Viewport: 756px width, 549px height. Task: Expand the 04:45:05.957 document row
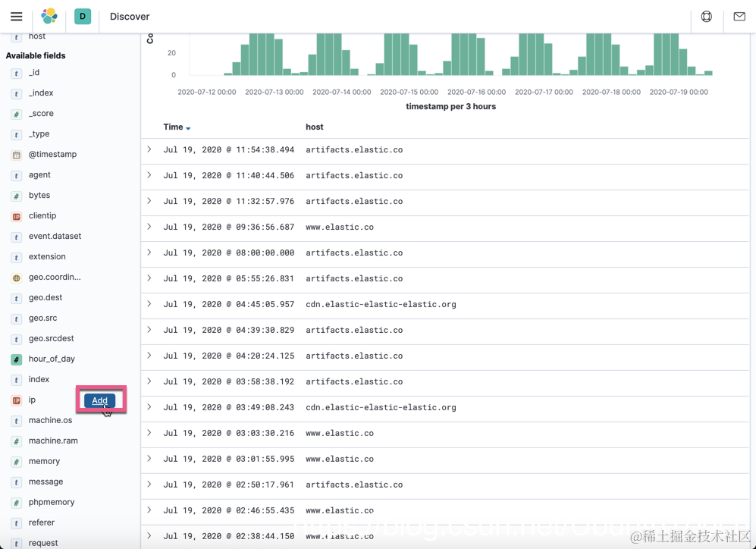tap(149, 303)
